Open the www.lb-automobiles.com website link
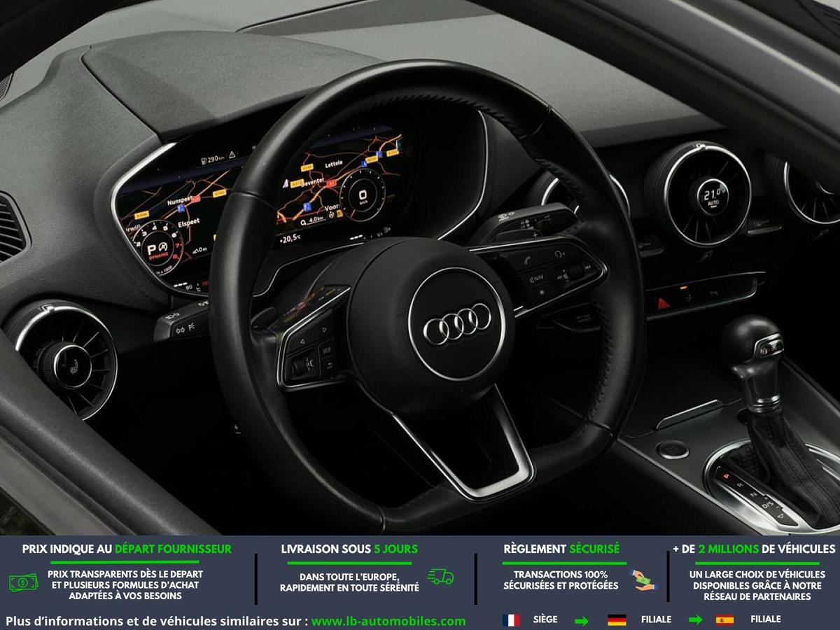840x630 pixels. click(x=388, y=621)
